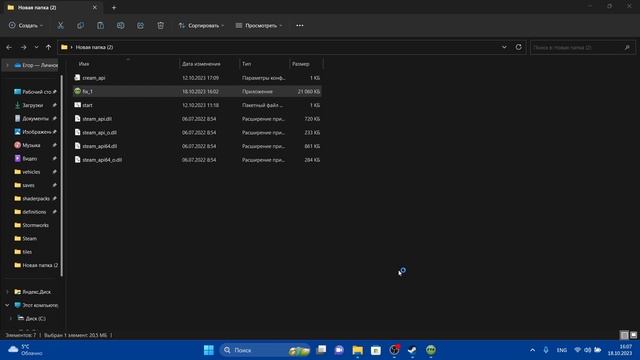Select the cream_api file
Viewport: 640px width, 360px height.
point(197,78)
